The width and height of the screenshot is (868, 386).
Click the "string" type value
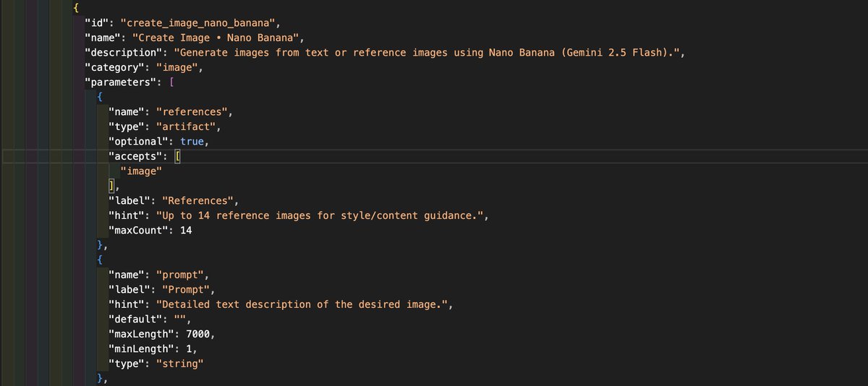pyautogui.click(x=180, y=364)
